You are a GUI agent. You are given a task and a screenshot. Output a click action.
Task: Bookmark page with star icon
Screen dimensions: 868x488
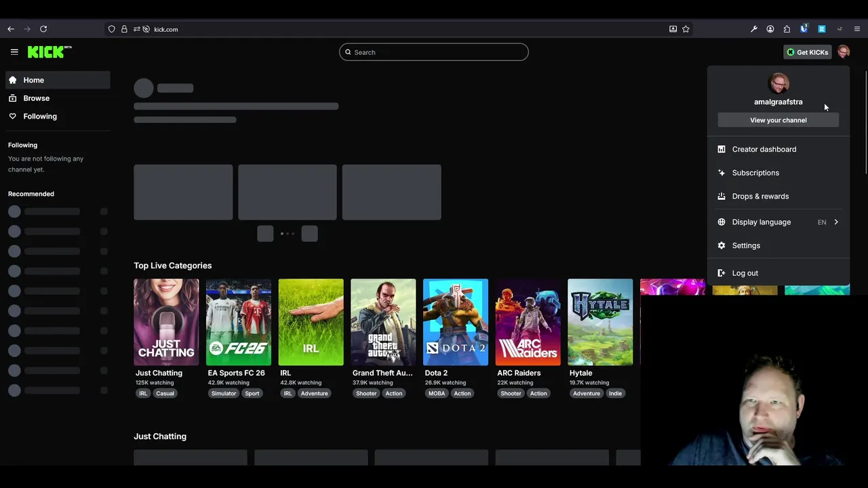[686, 29]
